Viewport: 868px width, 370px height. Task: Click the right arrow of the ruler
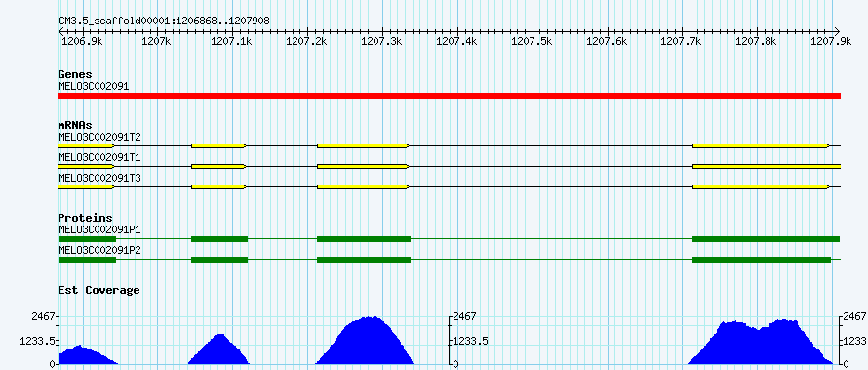point(838,31)
